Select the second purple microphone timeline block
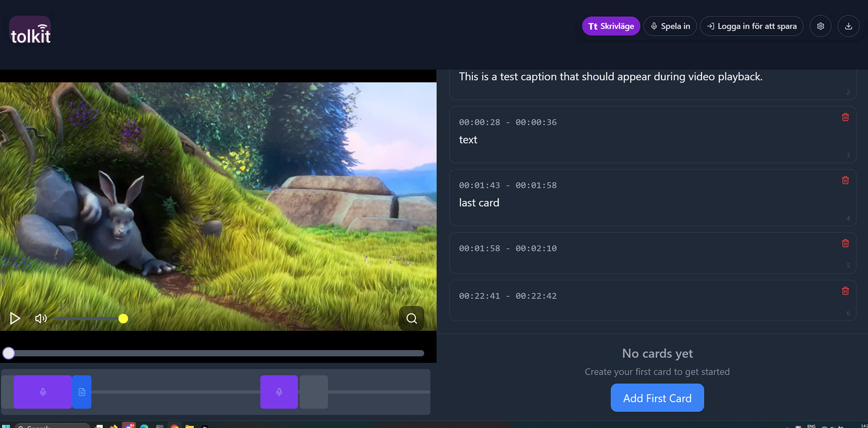This screenshot has height=428, width=868. click(x=279, y=392)
